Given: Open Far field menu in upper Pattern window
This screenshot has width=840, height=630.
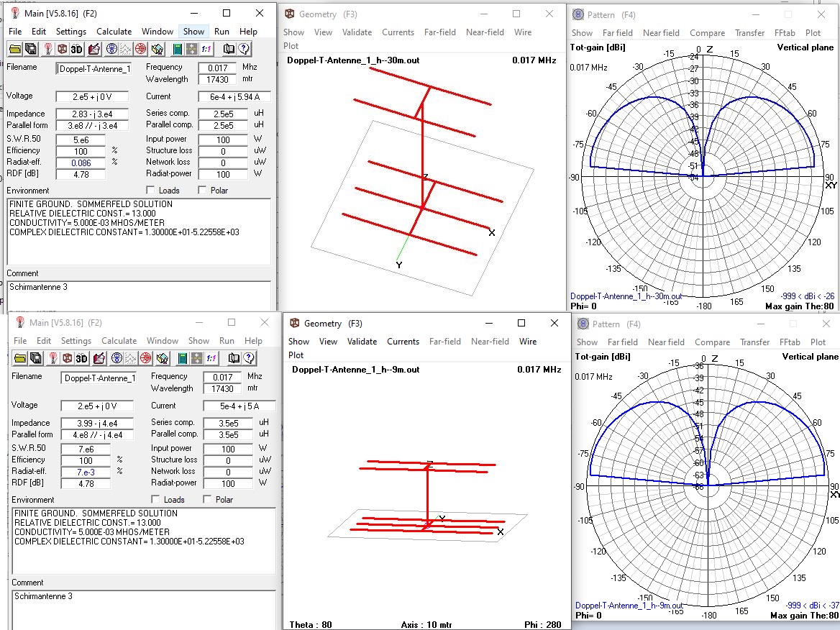Looking at the screenshot, I should (x=617, y=33).
